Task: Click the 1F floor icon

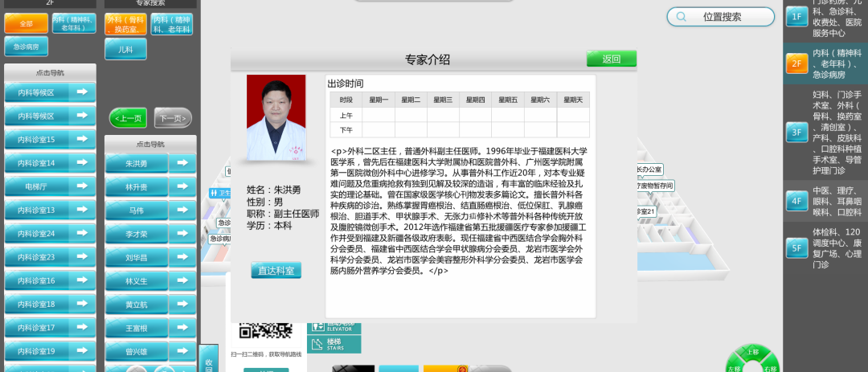Action: 796,17
